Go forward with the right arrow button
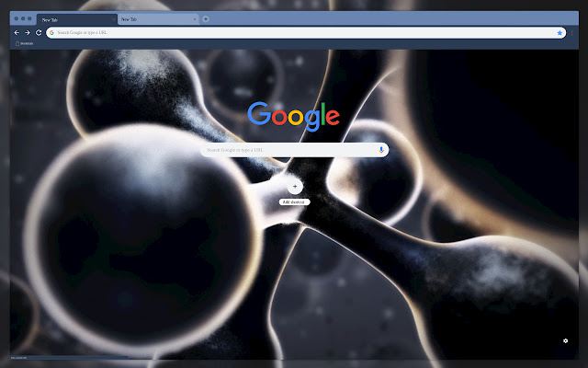588x368 pixels. pos(28,33)
